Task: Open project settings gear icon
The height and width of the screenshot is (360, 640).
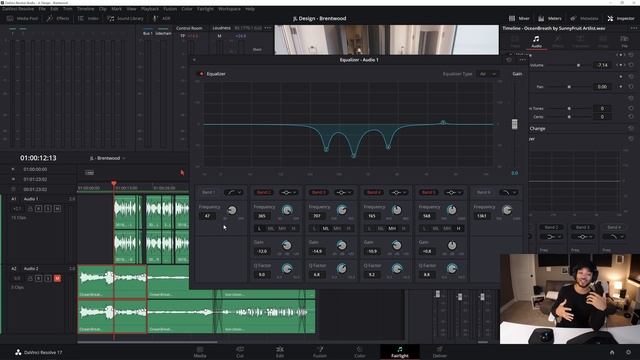Action: [x=628, y=352]
